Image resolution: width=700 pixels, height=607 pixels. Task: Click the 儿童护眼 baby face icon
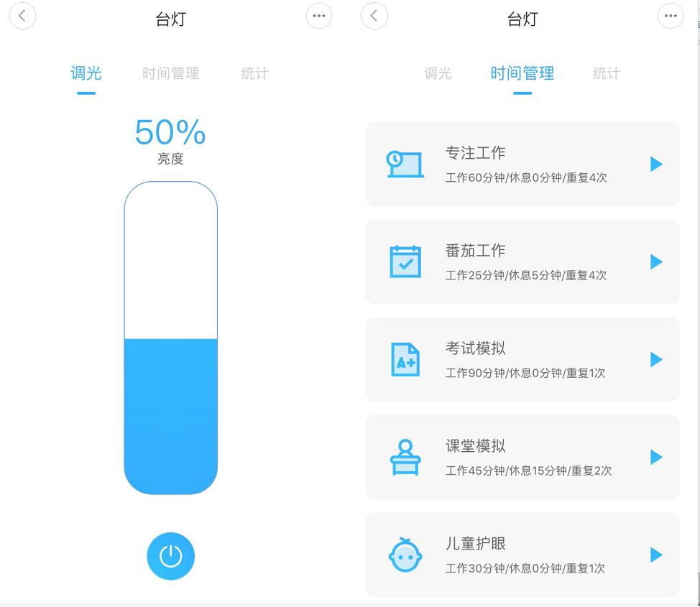(405, 555)
